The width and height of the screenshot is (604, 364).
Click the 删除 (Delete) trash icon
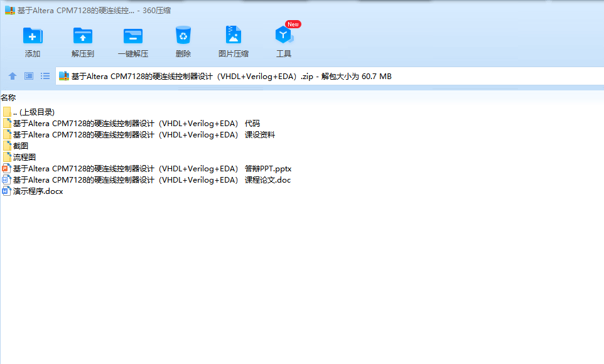click(x=183, y=35)
